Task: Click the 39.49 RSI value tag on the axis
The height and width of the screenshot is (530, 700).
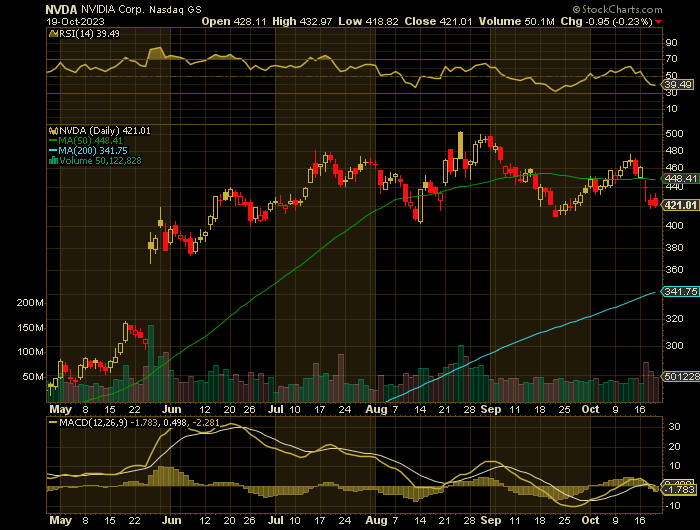Action: (x=678, y=84)
